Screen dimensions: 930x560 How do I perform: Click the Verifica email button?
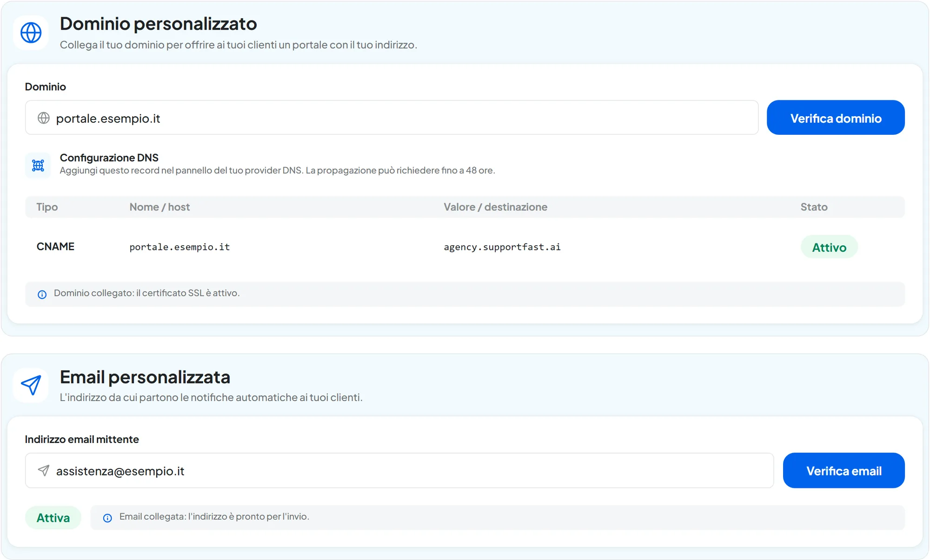844,470
